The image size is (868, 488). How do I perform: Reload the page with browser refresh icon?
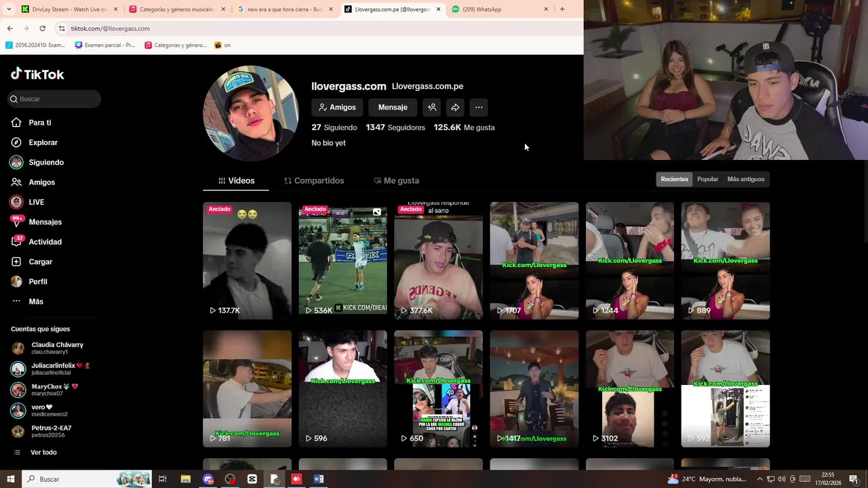pos(42,28)
